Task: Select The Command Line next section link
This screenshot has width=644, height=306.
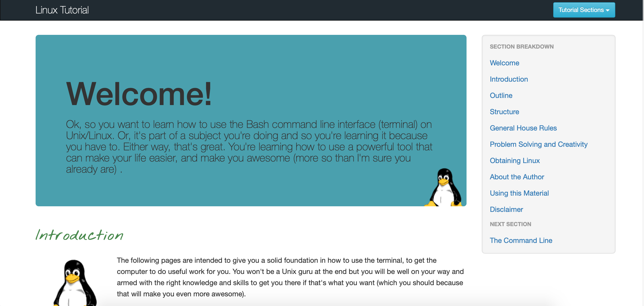Action: click(x=521, y=240)
